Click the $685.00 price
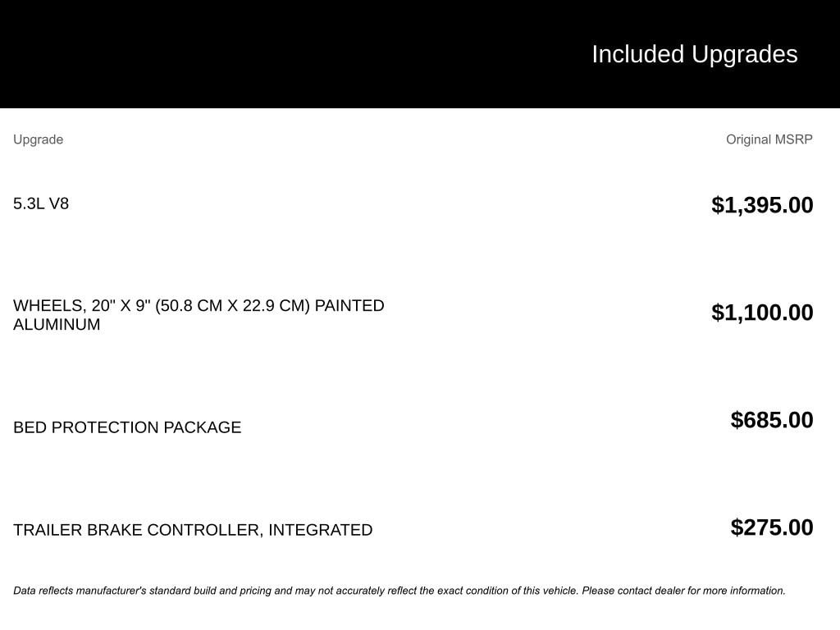 coord(772,420)
